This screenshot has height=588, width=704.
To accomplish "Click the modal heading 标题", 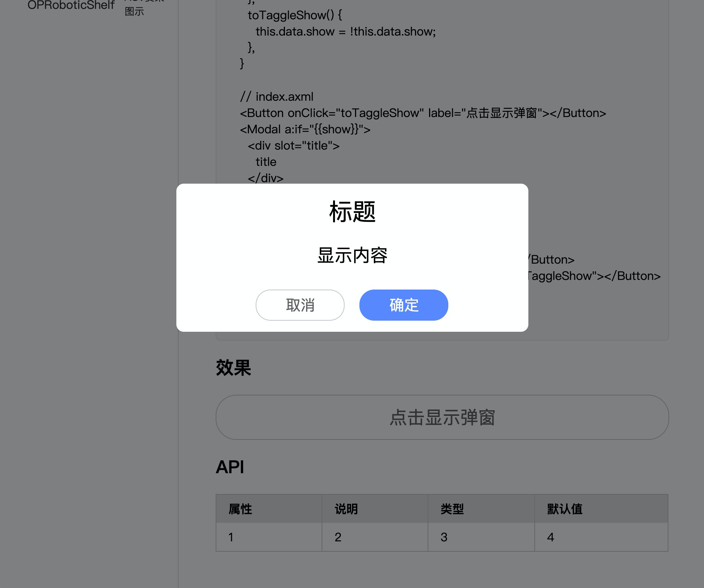I will click(x=352, y=212).
